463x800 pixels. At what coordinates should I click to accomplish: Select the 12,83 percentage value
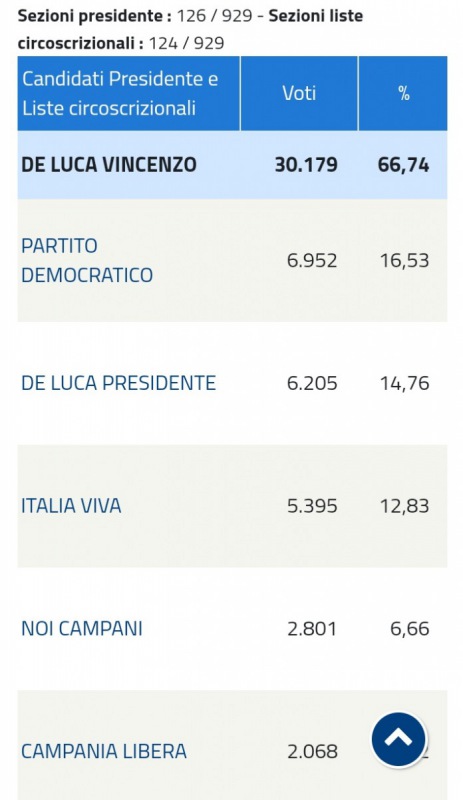pos(404,506)
